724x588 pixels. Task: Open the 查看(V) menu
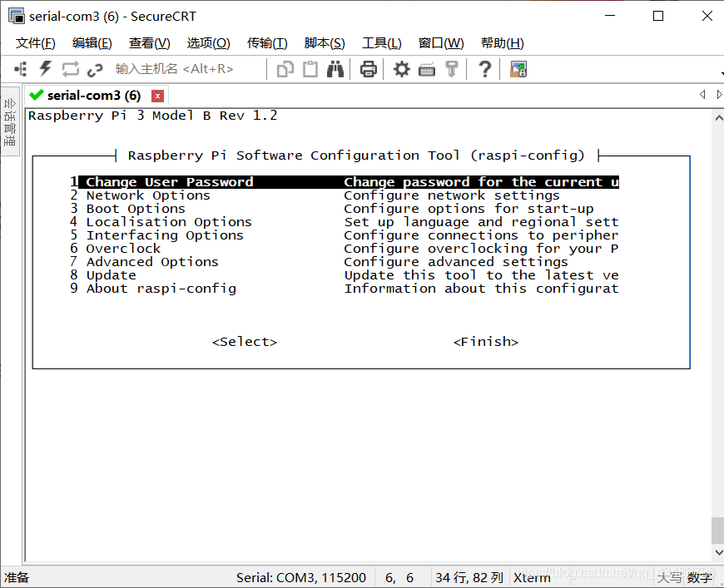149,43
